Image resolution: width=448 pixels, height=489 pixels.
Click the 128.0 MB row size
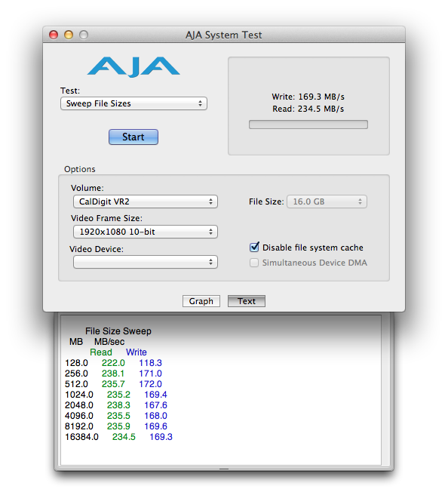click(76, 363)
